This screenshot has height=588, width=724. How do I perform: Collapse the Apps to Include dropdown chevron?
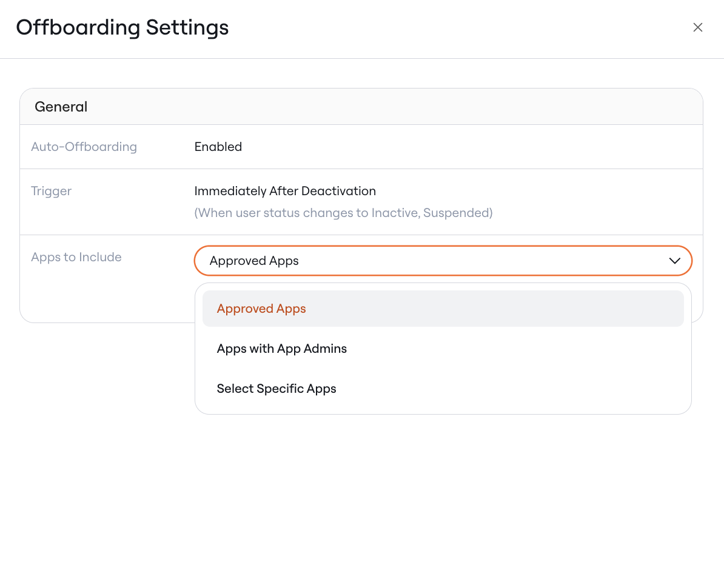[x=675, y=261]
